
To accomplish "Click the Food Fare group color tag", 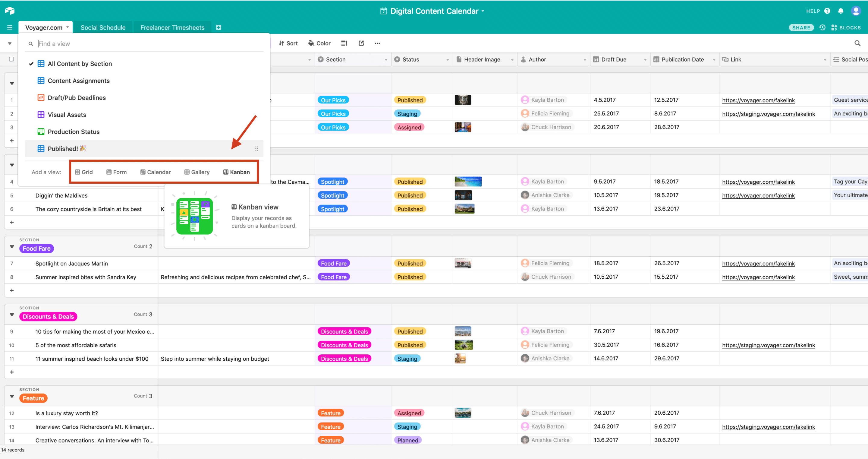I will tap(37, 248).
